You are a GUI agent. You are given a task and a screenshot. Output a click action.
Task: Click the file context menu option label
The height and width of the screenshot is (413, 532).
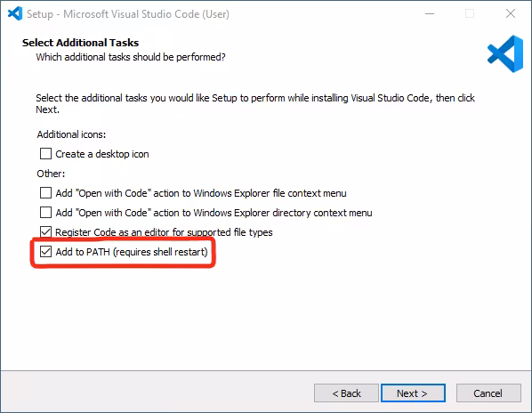[x=201, y=193]
